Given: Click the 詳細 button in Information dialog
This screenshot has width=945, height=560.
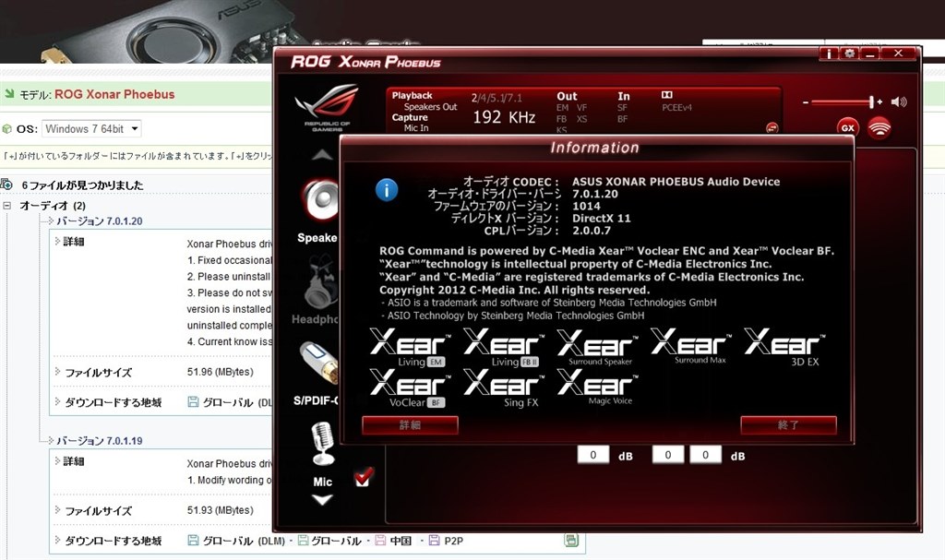Looking at the screenshot, I should click(410, 425).
